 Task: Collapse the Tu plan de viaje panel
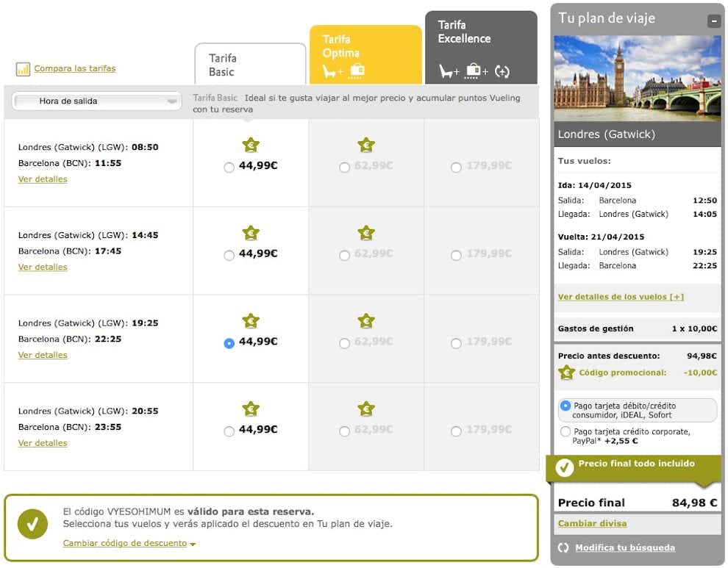(713, 21)
